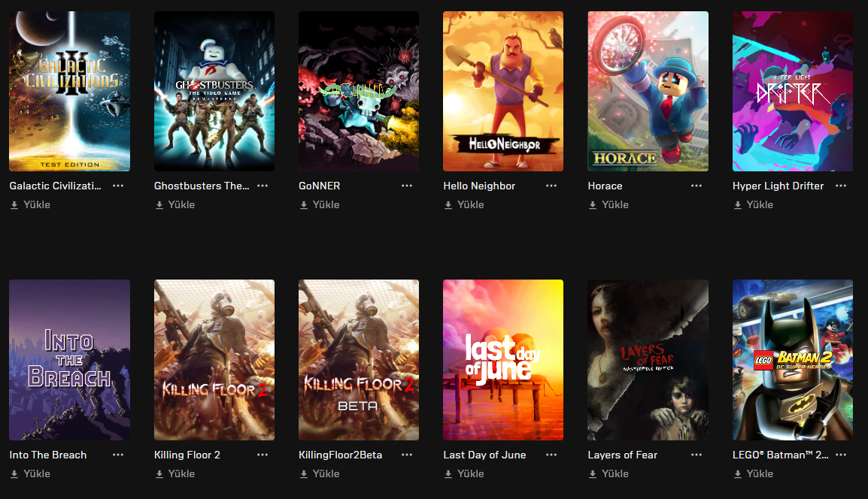Select the 'KillingFloor2Beta' title text

[x=341, y=455]
